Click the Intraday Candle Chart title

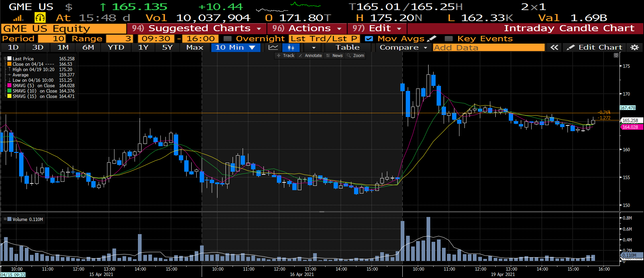coord(569,29)
